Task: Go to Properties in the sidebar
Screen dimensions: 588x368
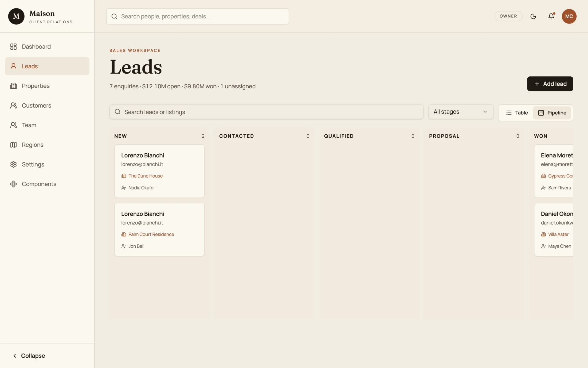Action: pyautogui.click(x=47, y=86)
